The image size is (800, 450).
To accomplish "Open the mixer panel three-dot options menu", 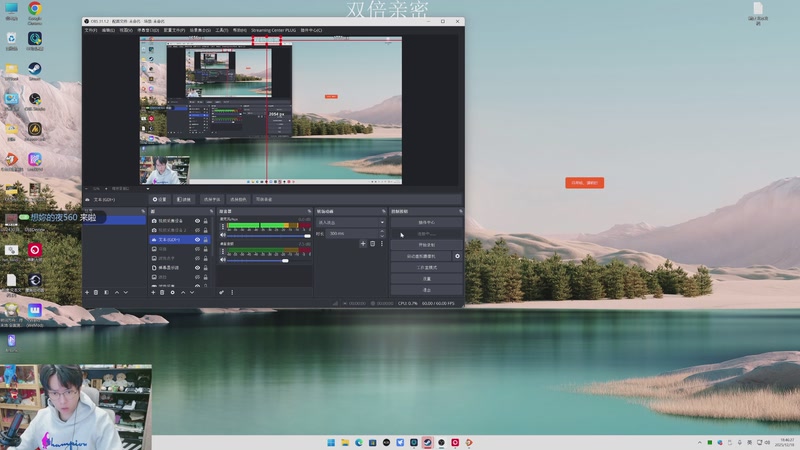I will click(x=232, y=292).
